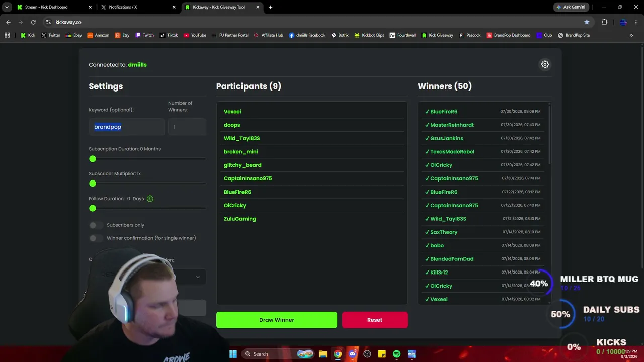This screenshot has width=644, height=362.
Task: Close the Notifications / X tab
Action: (174, 7)
